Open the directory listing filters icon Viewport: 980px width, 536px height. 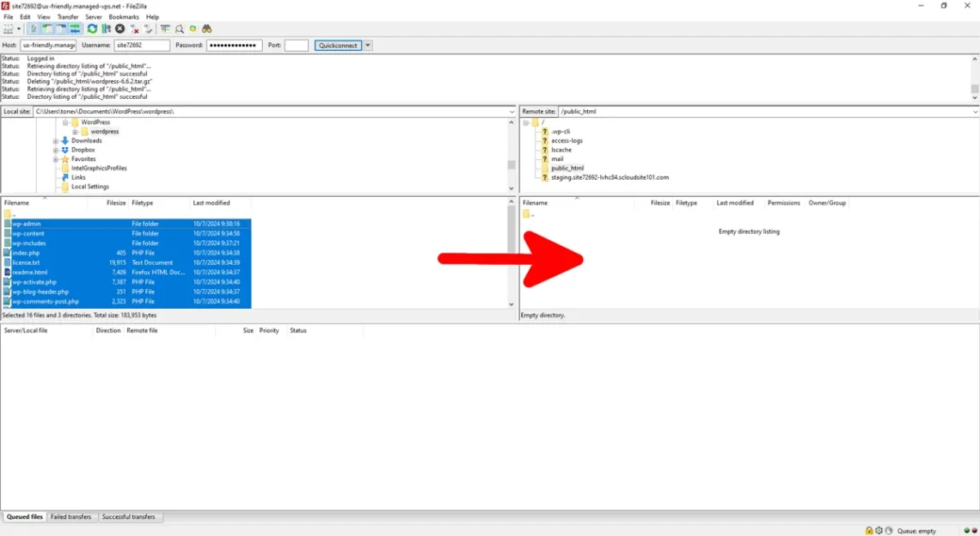pos(165,29)
